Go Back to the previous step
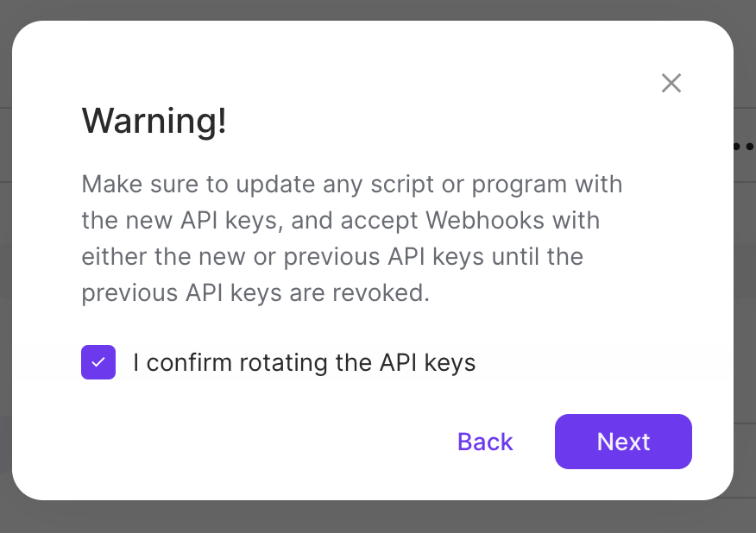The height and width of the screenshot is (533, 756). click(485, 442)
